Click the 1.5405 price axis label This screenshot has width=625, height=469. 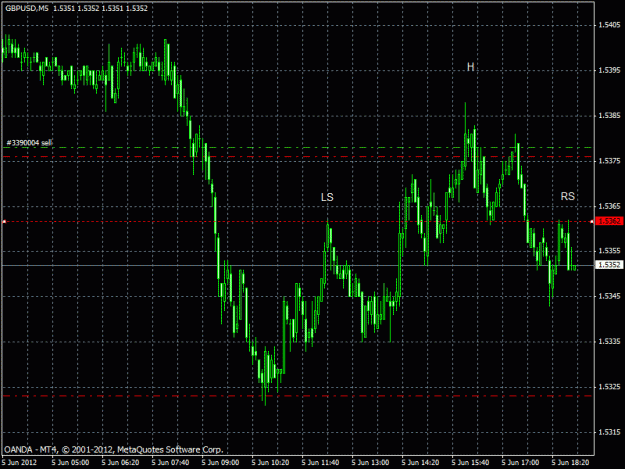(x=609, y=25)
